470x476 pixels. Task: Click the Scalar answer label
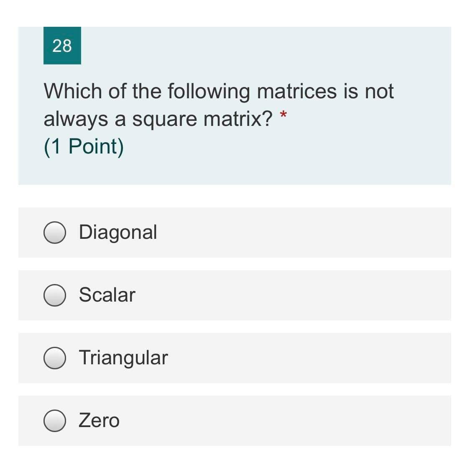pyautogui.click(x=107, y=295)
